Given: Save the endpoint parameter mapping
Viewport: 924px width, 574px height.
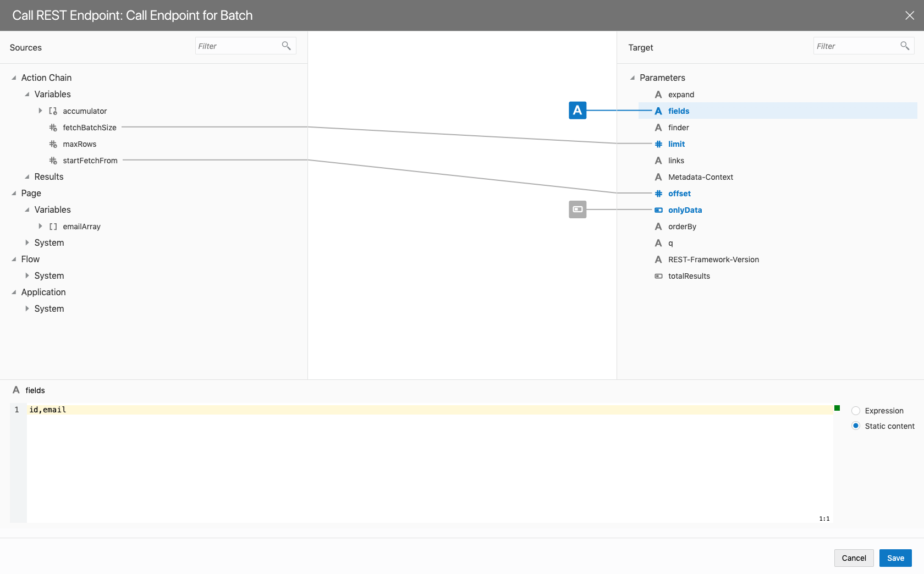Looking at the screenshot, I should click(x=895, y=558).
